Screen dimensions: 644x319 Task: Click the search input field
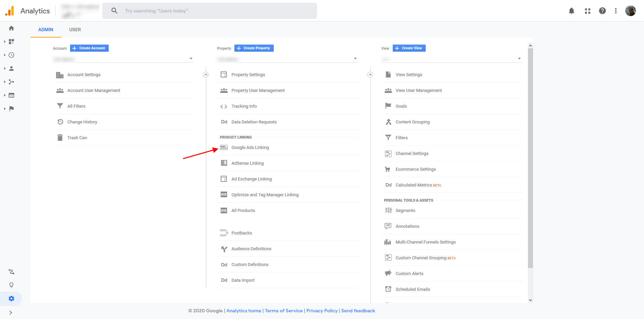point(210,11)
